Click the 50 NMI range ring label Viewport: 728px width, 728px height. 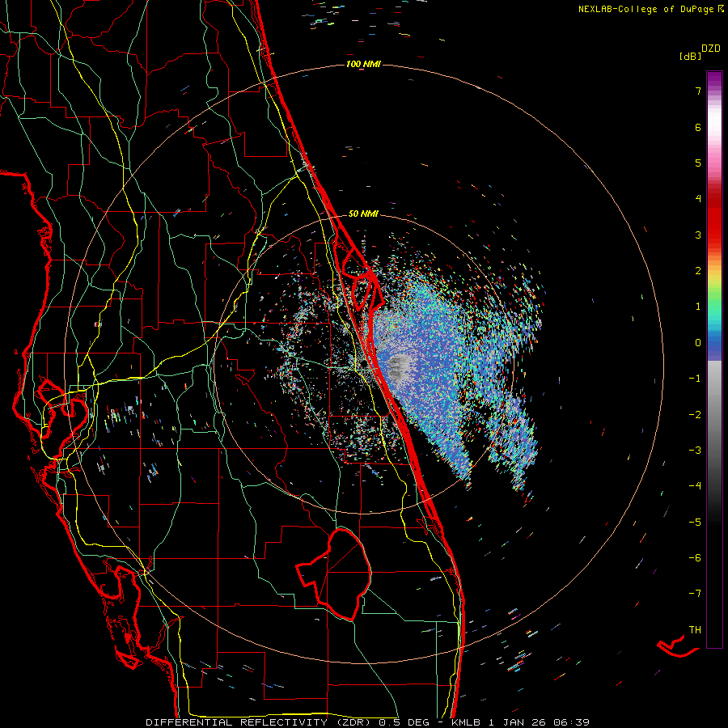pyautogui.click(x=363, y=214)
